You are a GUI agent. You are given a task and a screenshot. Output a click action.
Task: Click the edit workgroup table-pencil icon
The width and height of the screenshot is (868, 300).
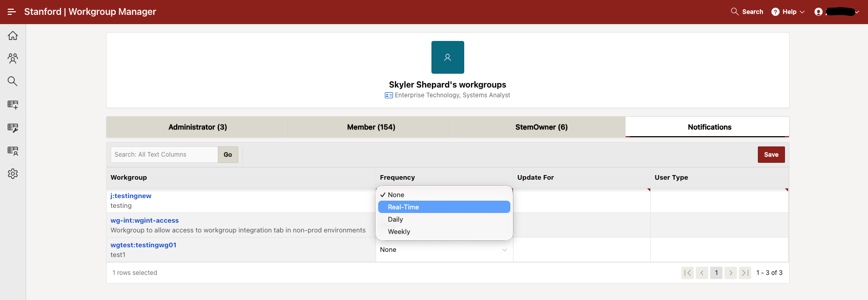(x=13, y=127)
